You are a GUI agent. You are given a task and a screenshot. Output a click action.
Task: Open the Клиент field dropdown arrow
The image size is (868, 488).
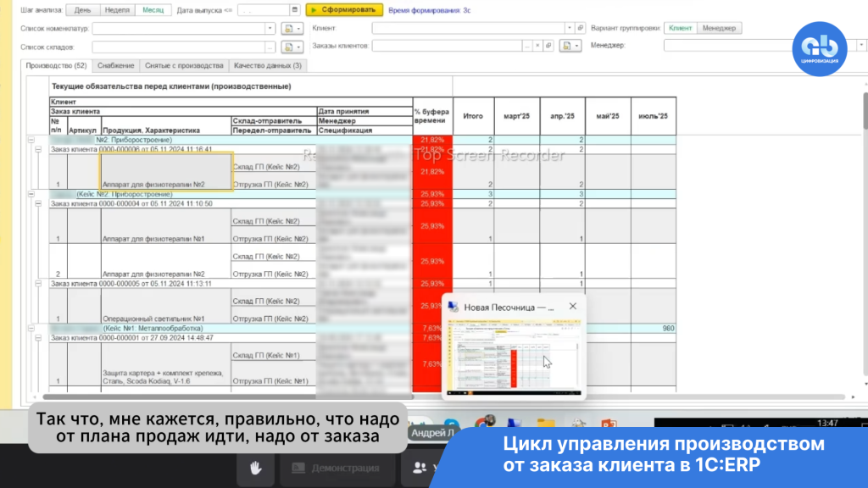tap(569, 28)
